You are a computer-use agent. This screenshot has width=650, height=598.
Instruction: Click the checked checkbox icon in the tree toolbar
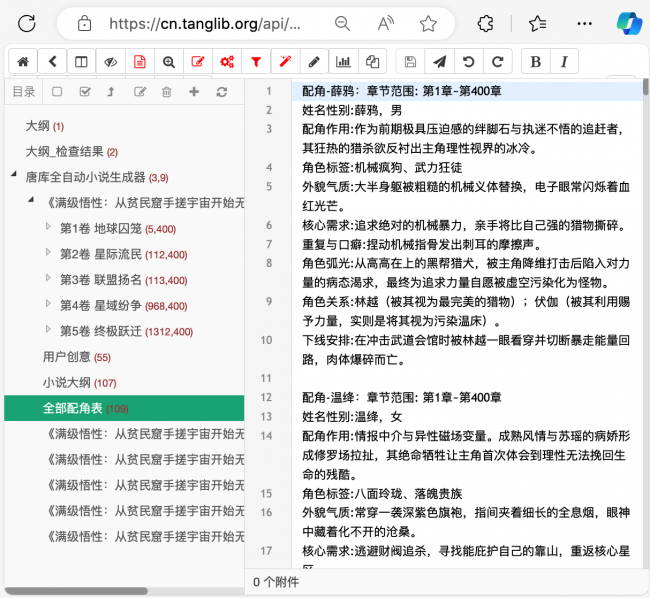coord(84,92)
